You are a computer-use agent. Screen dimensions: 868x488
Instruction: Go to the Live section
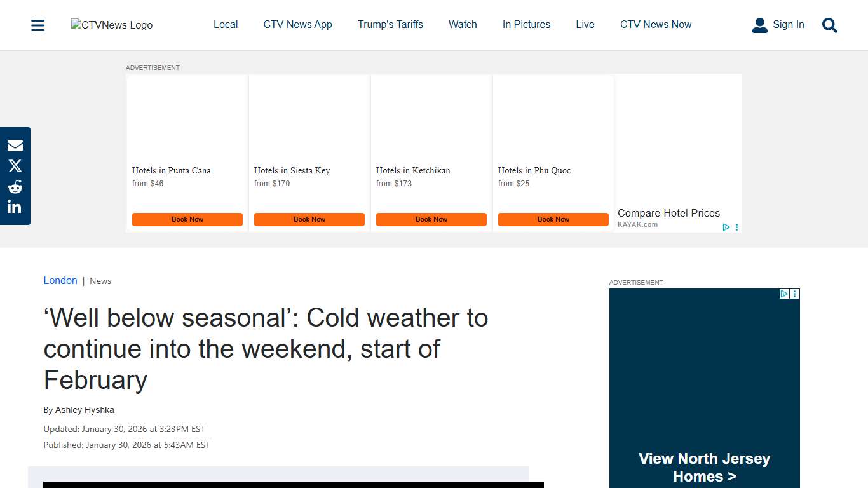[585, 24]
